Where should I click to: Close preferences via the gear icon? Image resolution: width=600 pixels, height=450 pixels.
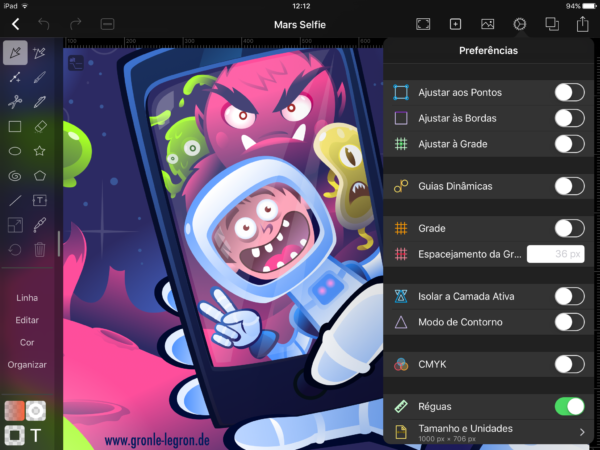(x=519, y=24)
